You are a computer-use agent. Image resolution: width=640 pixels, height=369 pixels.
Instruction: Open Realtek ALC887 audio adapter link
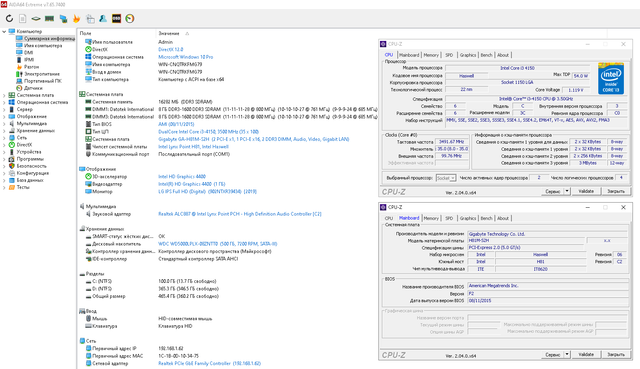(240, 214)
